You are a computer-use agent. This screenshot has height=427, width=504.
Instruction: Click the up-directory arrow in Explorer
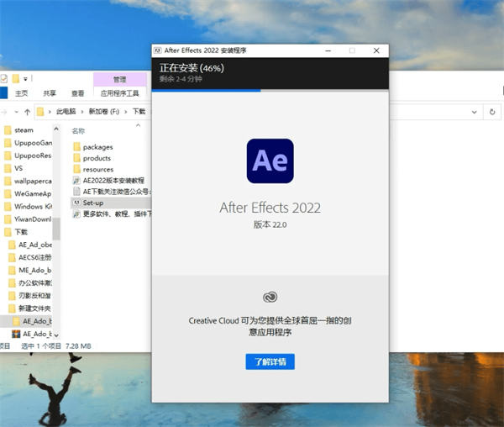click(28, 112)
